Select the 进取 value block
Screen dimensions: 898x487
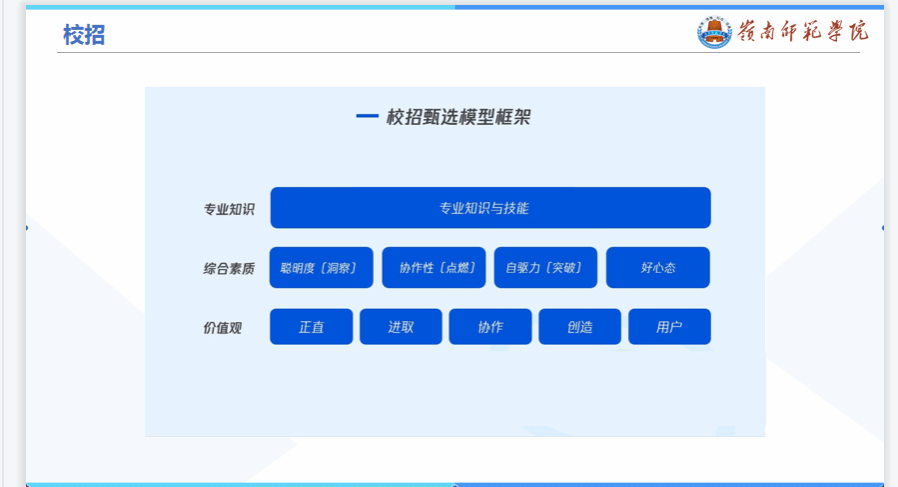click(x=401, y=327)
